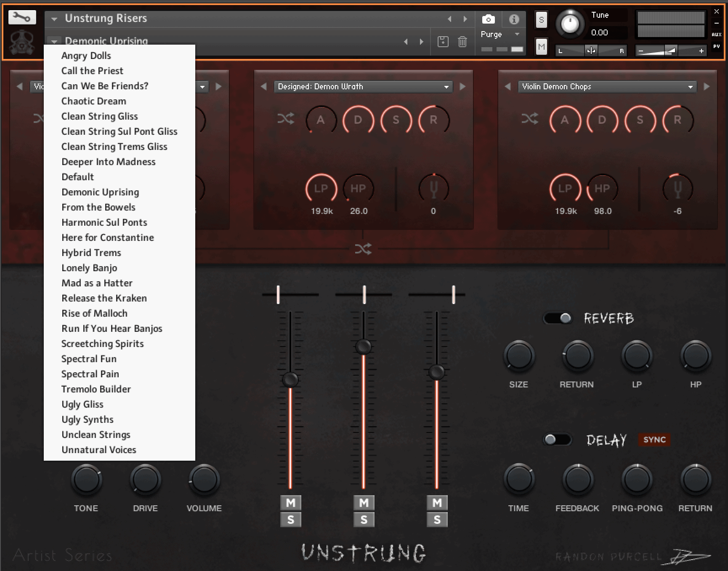Open first layer's partially hidden sound dropdown arrow

[x=202, y=87]
